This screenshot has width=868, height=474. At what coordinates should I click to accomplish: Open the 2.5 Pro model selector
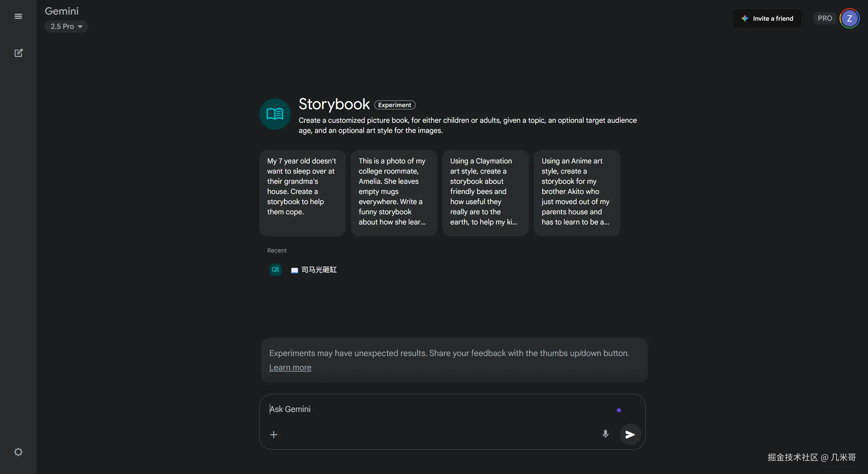tap(66, 26)
